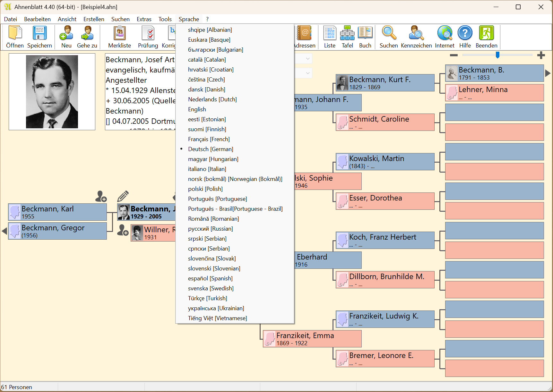
Task: Expand the left arrow beside Beckmann, Gregor
Action: (4, 231)
